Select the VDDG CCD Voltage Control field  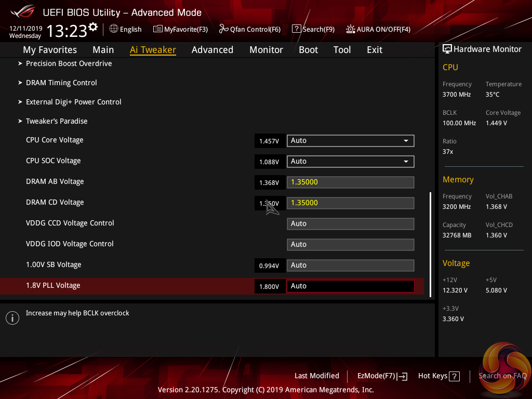point(350,224)
